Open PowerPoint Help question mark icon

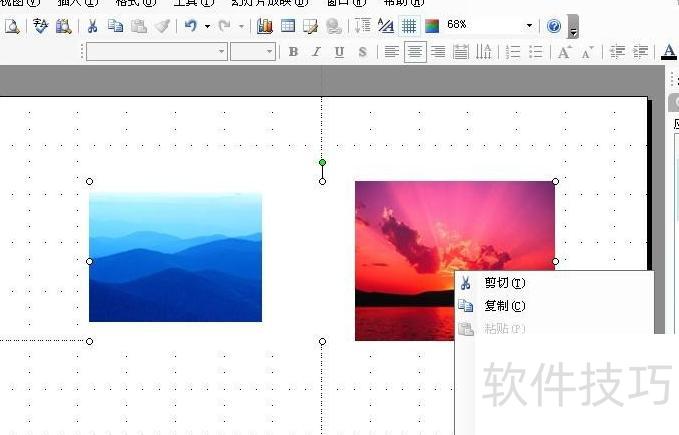554,26
